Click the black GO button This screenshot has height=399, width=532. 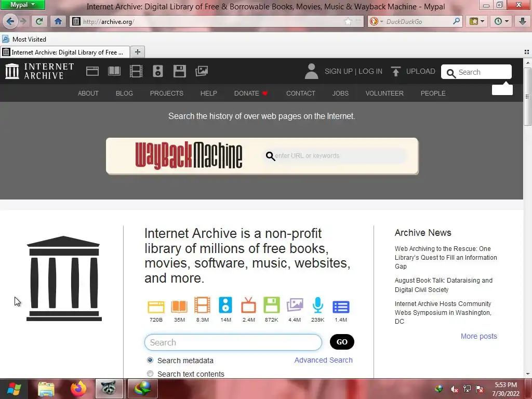pyautogui.click(x=342, y=342)
